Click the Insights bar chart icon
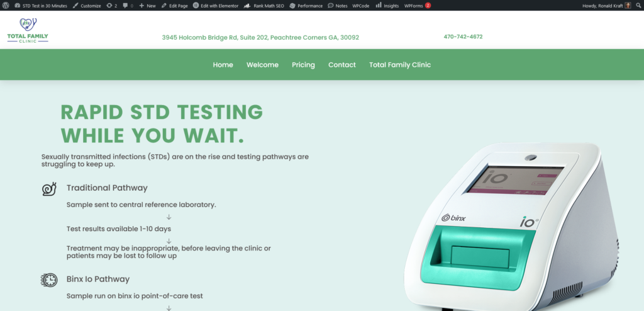644x311 pixels. point(378,5)
